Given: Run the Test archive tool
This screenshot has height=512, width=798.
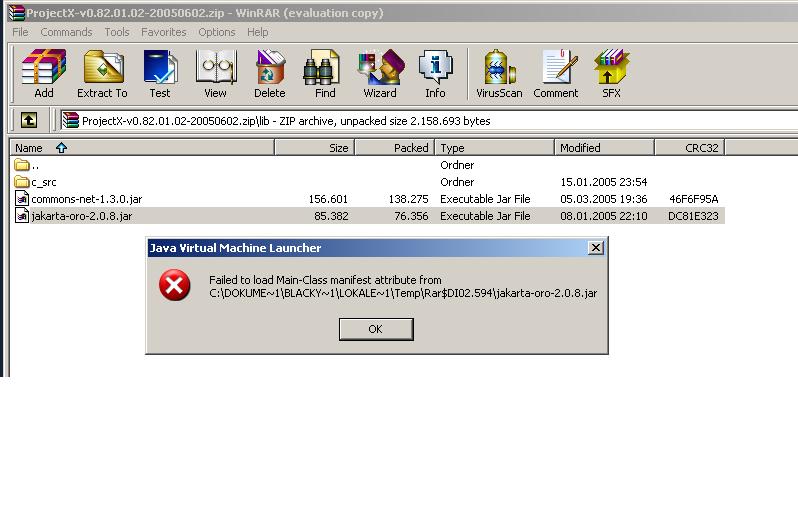Looking at the screenshot, I should tap(160, 74).
